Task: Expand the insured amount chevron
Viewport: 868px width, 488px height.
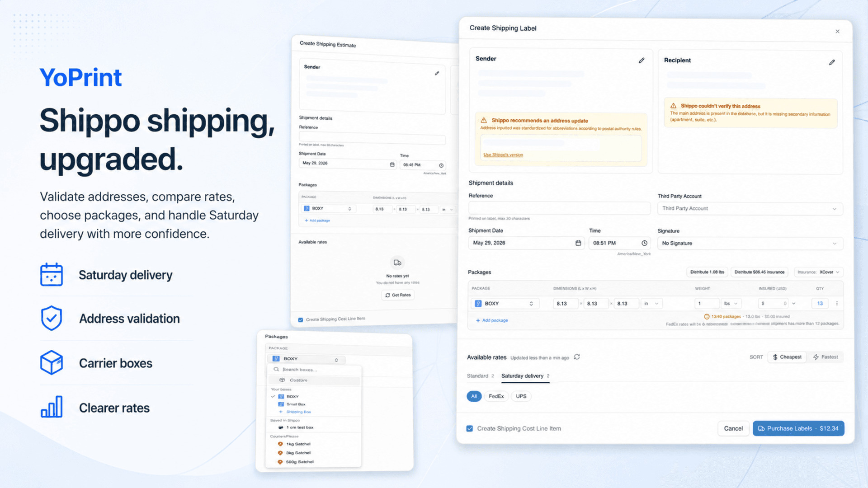Action: coord(793,304)
